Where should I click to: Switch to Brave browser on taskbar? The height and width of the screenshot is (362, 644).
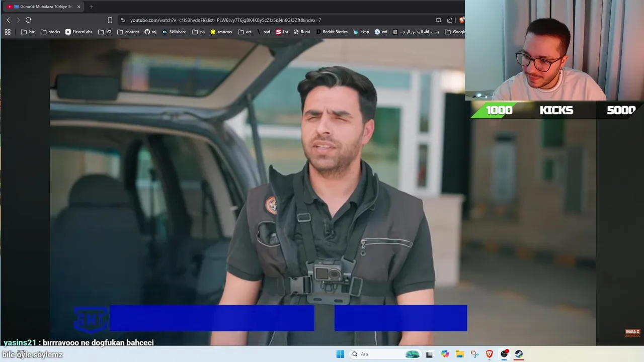[489, 354]
